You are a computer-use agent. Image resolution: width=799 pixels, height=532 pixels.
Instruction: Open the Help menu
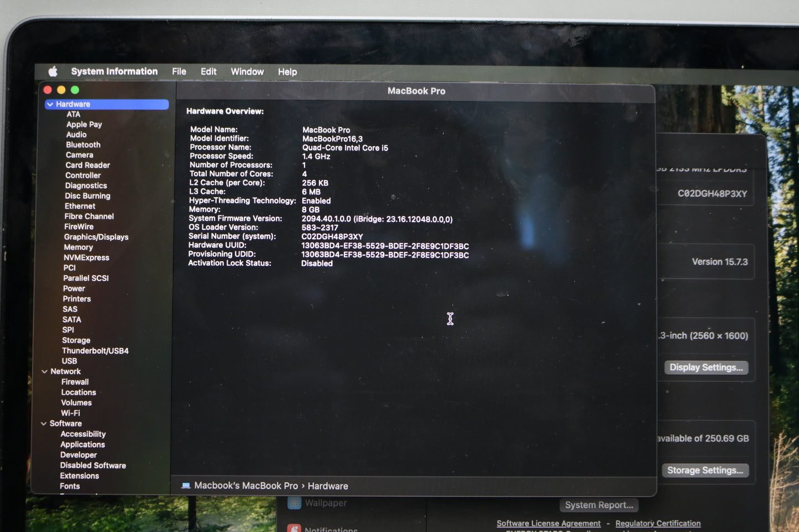[x=288, y=72]
